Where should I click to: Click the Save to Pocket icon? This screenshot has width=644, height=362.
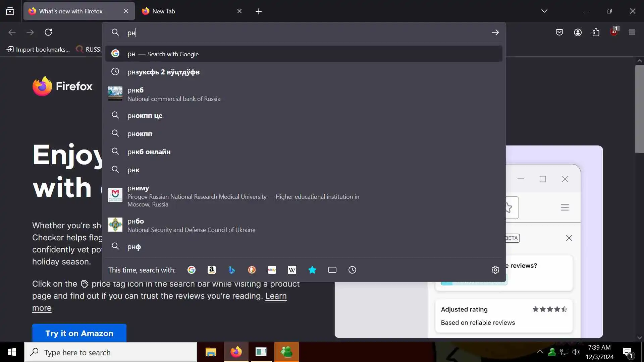point(559,32)
